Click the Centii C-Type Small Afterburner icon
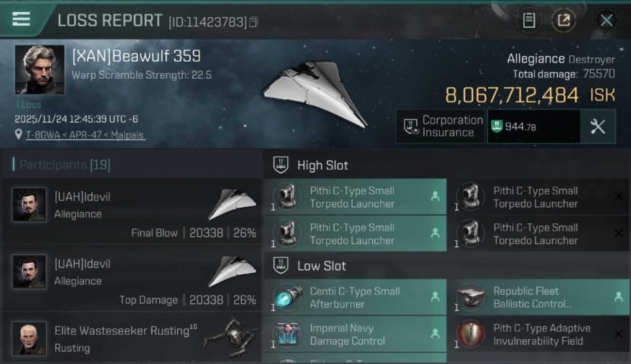 click(287, 297)
